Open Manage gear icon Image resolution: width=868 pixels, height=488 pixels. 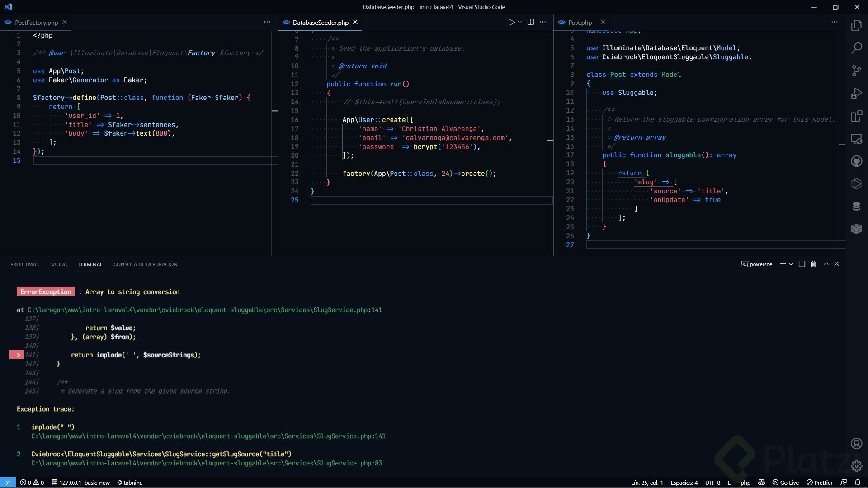pyautogui.click(x=856, y=466)
